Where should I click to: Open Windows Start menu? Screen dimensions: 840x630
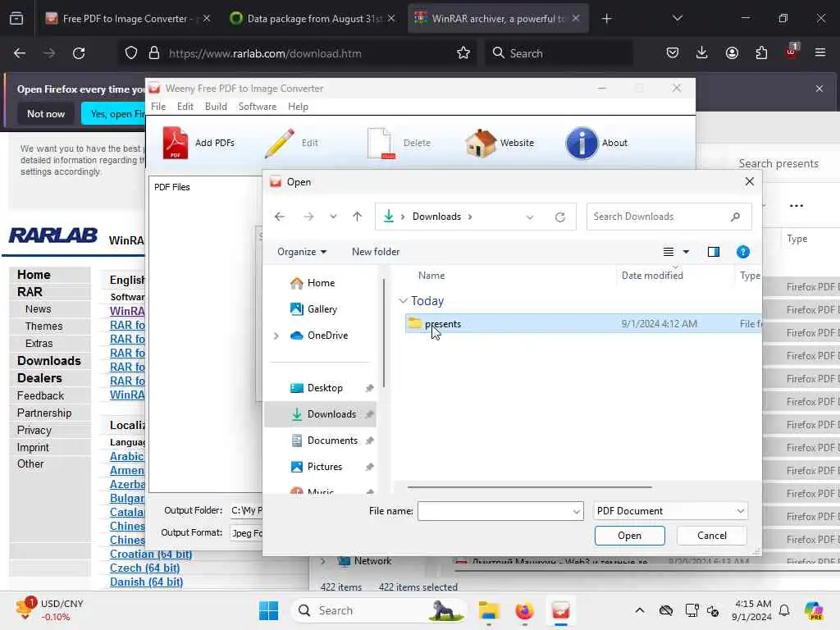coord(268,610)
